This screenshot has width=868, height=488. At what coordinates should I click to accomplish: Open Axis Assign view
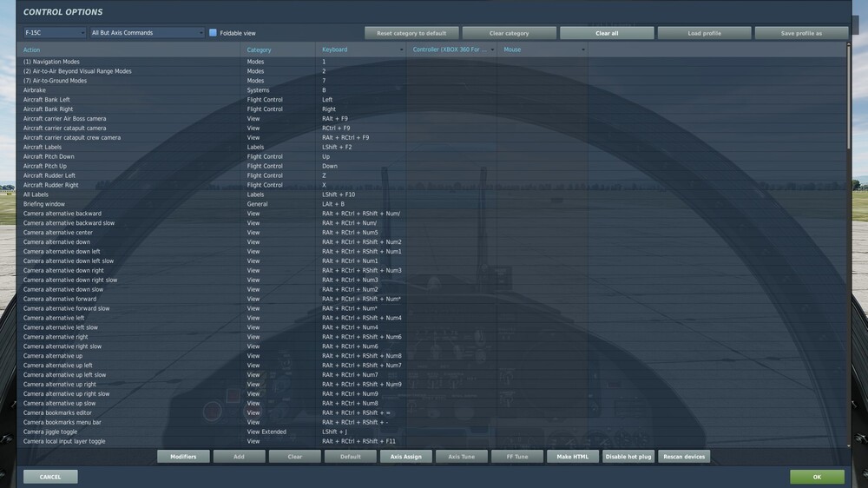[x=405, y=457]
